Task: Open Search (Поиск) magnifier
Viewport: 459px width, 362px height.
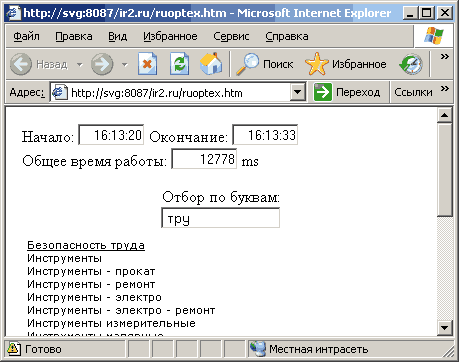Action: [247, 64]
